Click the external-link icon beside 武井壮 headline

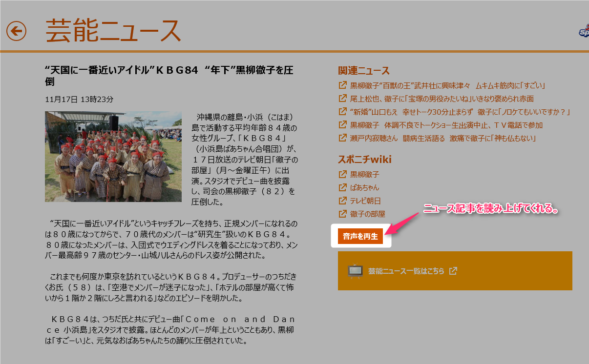click(342, 86)
